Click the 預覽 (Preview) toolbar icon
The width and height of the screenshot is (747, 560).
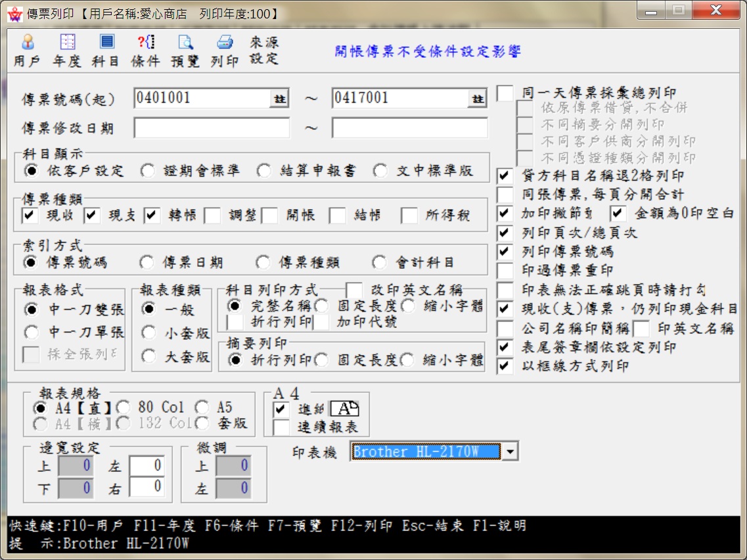[185, 51]
